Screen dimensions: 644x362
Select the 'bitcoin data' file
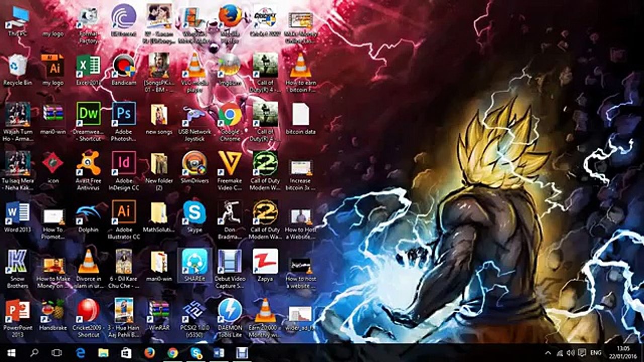[x=300, y=119]
